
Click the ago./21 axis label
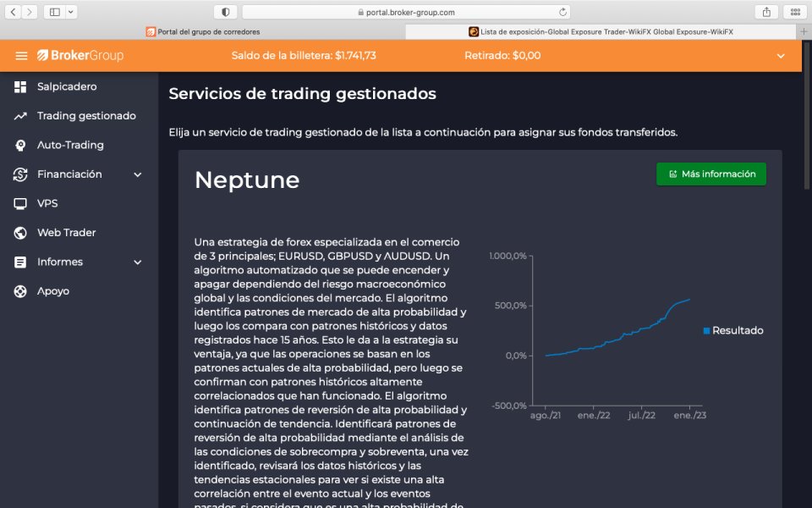click(x=546, y=415)
